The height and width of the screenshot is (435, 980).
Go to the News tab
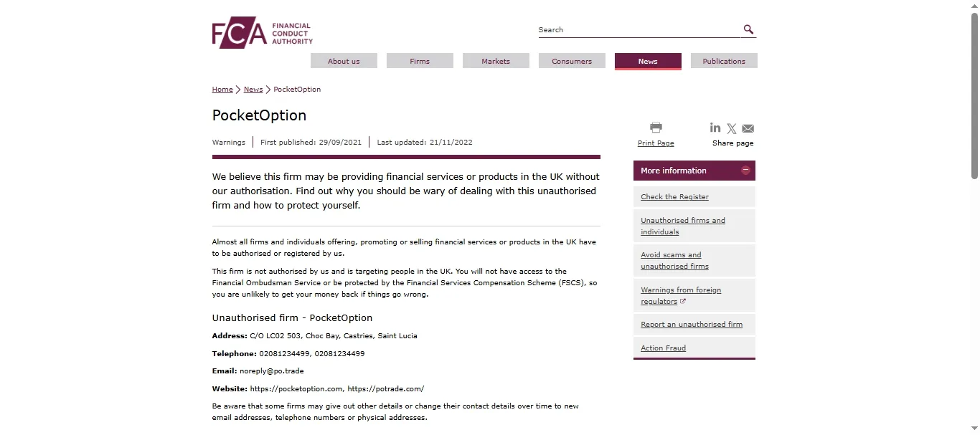click(648, 61)
